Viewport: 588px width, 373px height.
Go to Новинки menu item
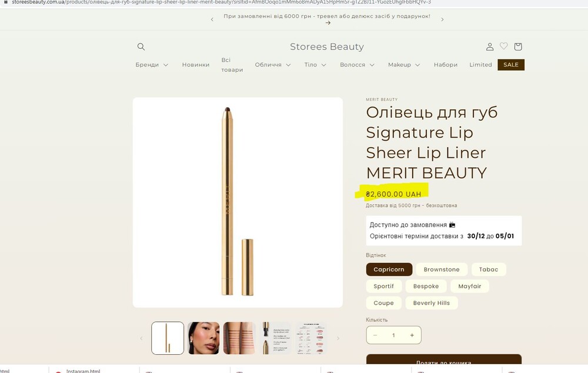[196, 65]
